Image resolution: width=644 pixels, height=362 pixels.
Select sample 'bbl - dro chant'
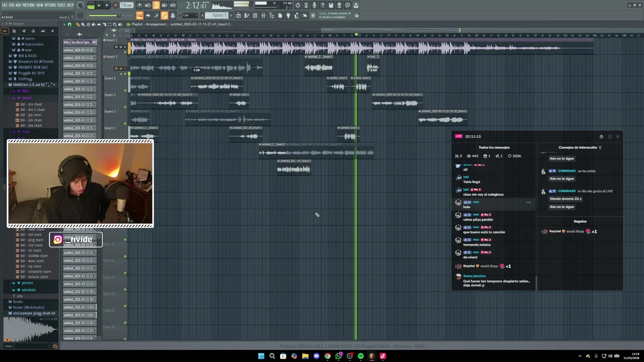tap(31, 105)
